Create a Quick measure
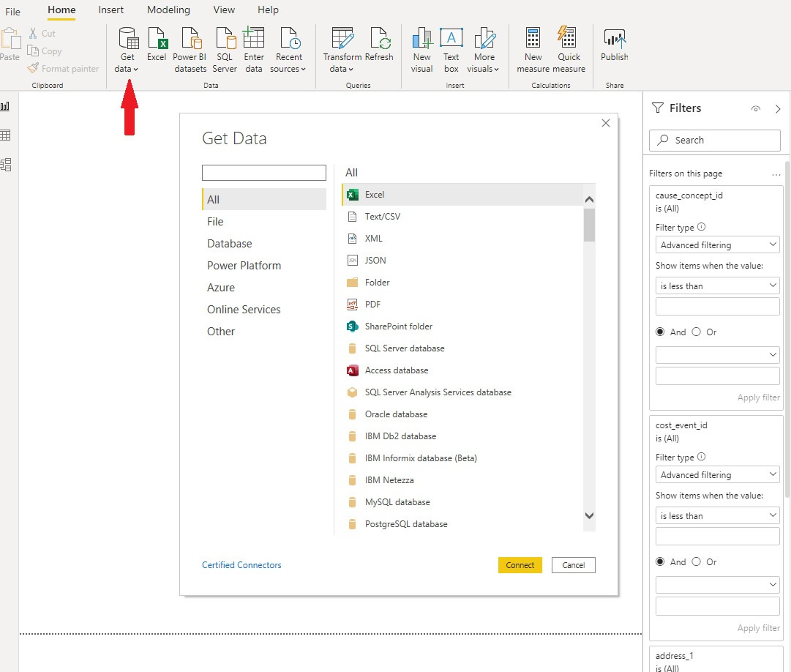This screenshot has width=791, height=672. click(569, 50)
